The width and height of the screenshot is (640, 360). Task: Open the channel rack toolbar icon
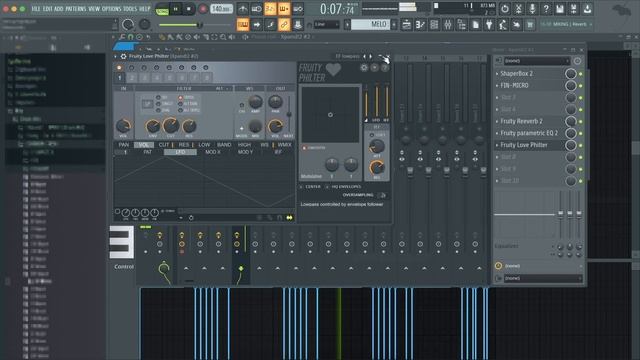tap(434, 25)
